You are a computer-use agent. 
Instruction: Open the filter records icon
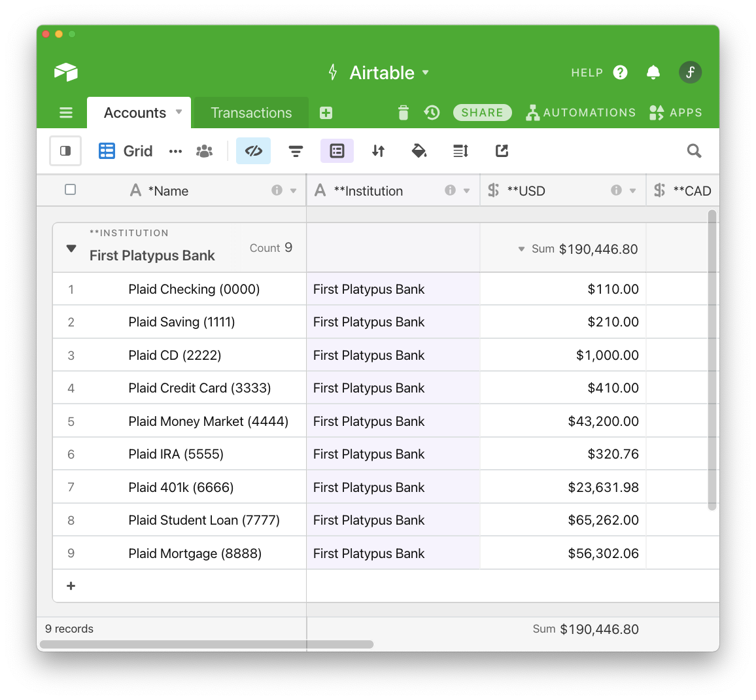pos(296,152)
